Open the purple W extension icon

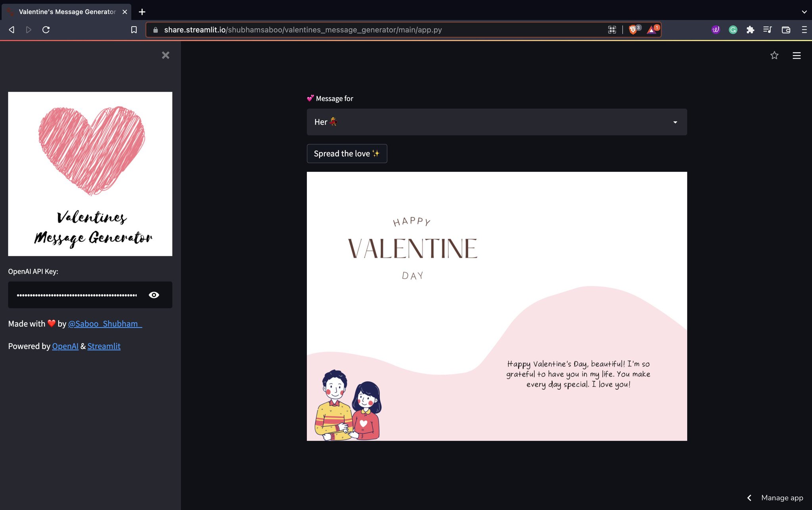tap(716, 30)
